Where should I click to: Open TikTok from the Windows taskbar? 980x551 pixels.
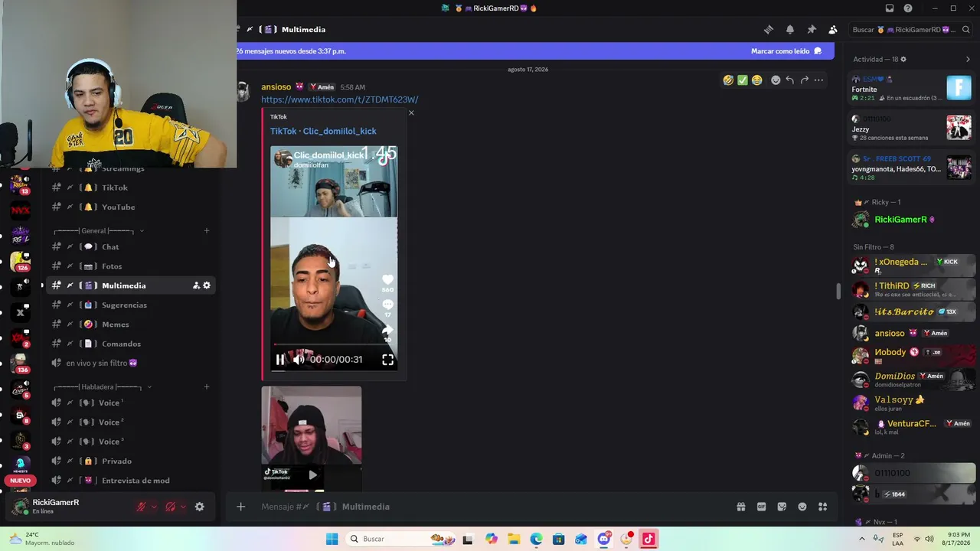[648, 540]
